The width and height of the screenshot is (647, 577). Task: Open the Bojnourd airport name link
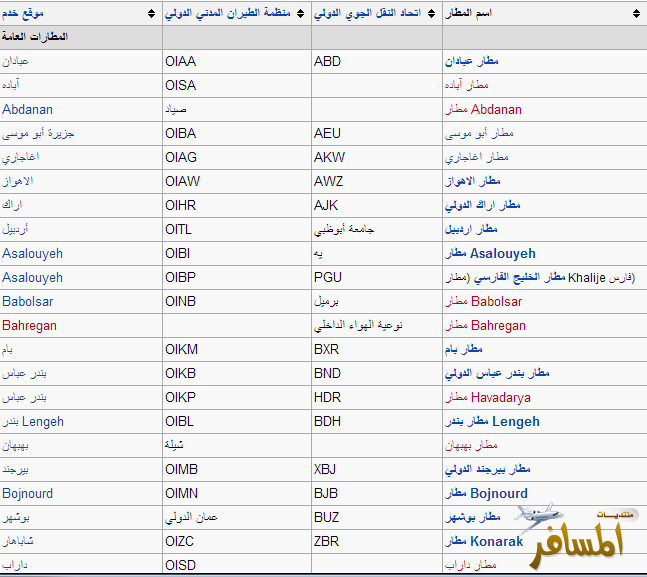[486, 493]
